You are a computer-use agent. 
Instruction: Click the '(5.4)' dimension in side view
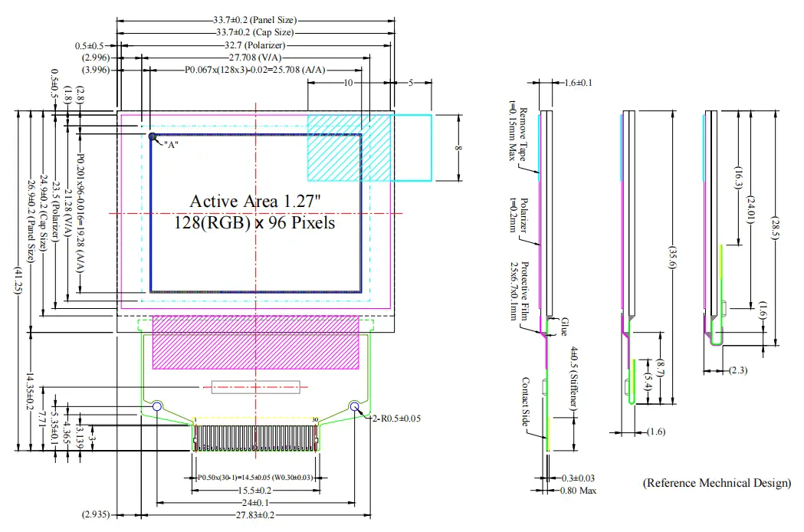click(648, 383)
